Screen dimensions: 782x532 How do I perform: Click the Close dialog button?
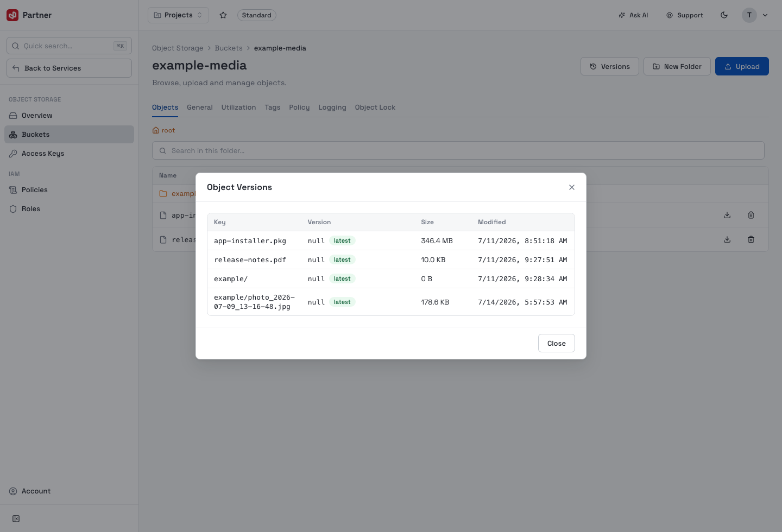(557, 343)
